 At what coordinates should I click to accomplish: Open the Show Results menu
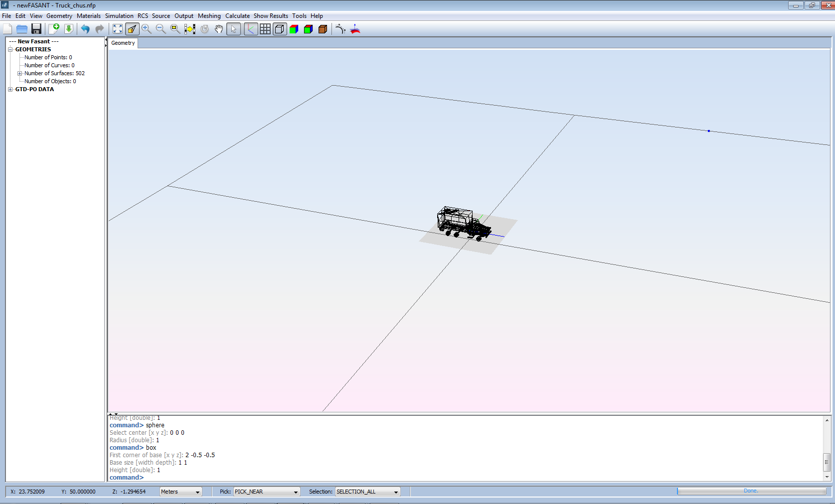tap(271, 16)
